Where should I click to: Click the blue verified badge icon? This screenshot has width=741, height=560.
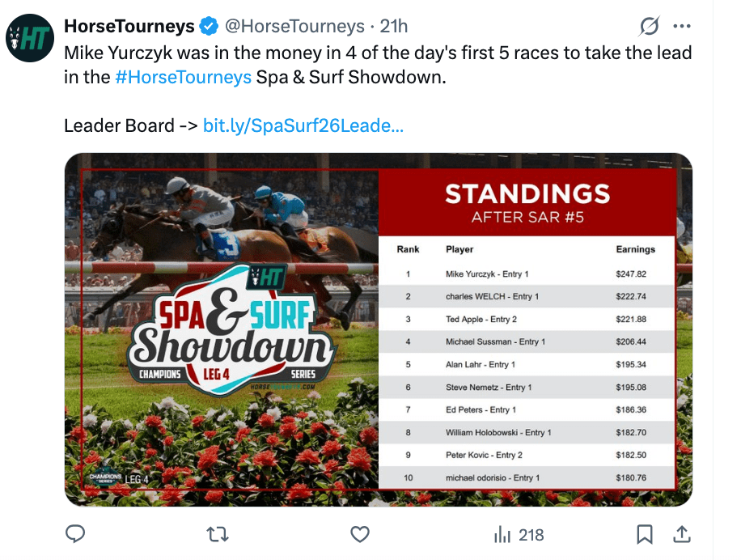click(x=209, y=26)
